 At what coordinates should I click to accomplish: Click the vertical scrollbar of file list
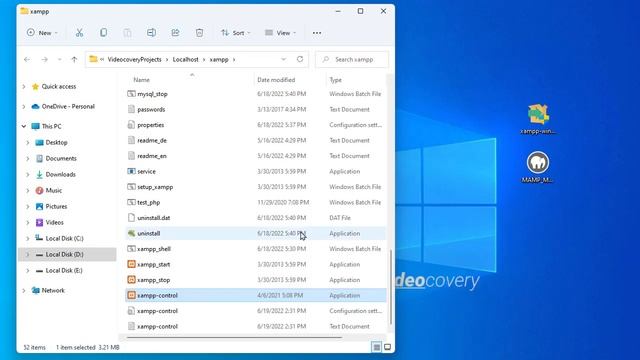pyautogui.click(x=391, y=287)
